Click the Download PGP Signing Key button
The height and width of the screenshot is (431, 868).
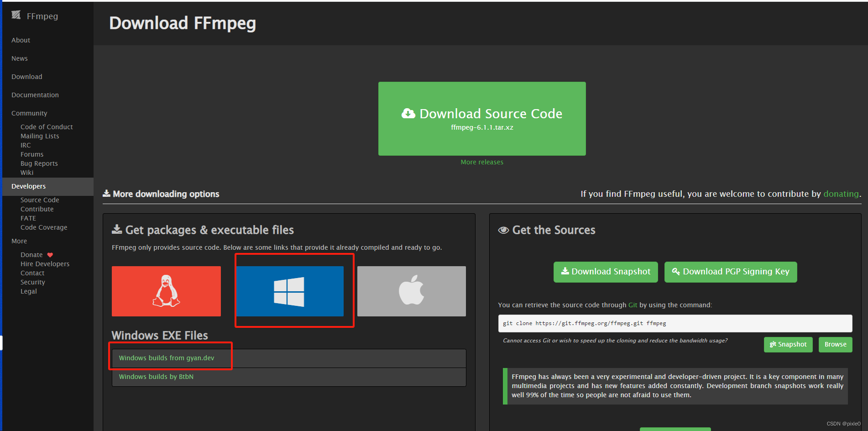click(731, 272)
